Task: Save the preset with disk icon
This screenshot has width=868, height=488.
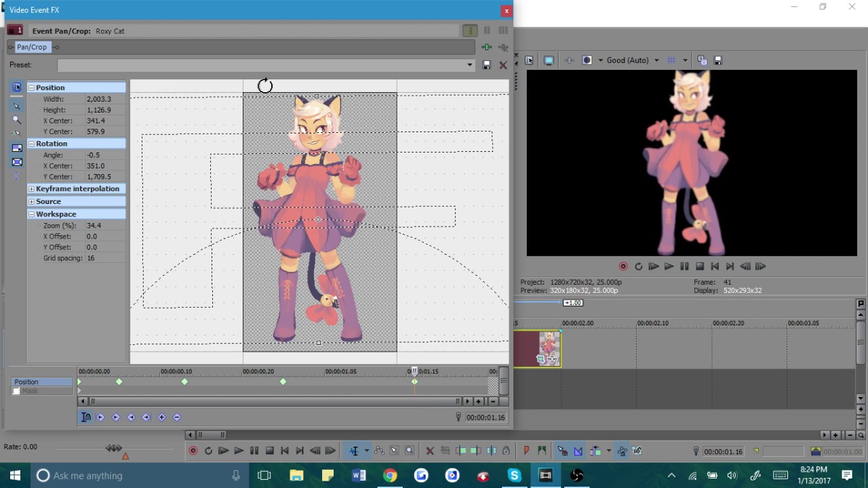Action: click(x=486, y=65)
